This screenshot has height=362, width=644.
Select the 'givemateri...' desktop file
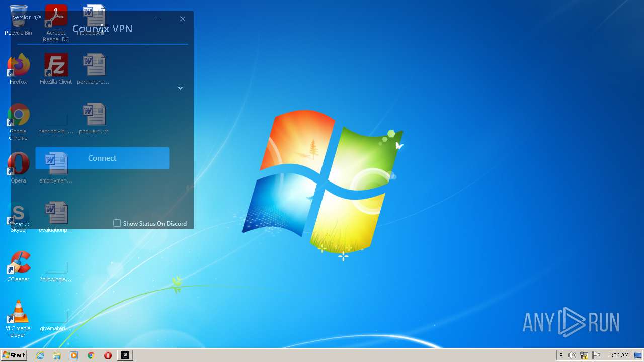click(x=56, y=321)
